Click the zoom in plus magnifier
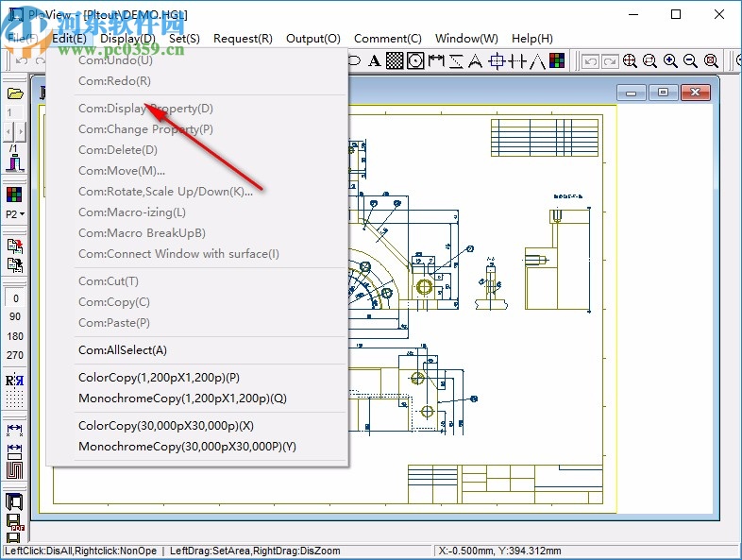The height and width of the screenshot is (560, 742). pyautogui.click(x=670, y=61)
